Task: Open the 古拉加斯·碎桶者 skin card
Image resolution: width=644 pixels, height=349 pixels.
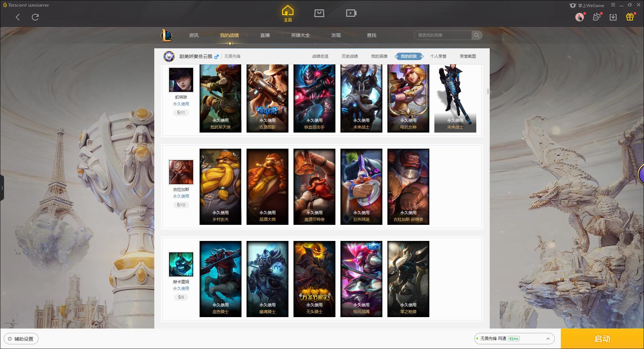Action: click(408, 187)
